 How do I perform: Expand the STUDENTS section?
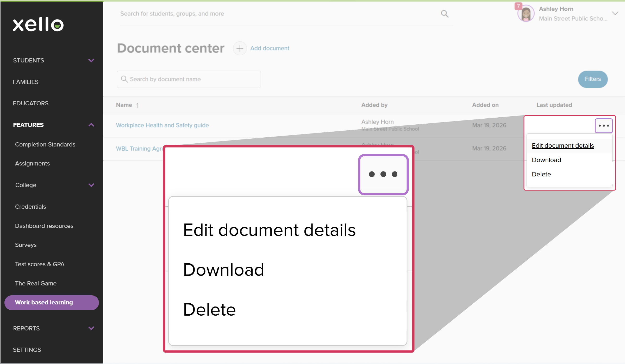[91, 60]
